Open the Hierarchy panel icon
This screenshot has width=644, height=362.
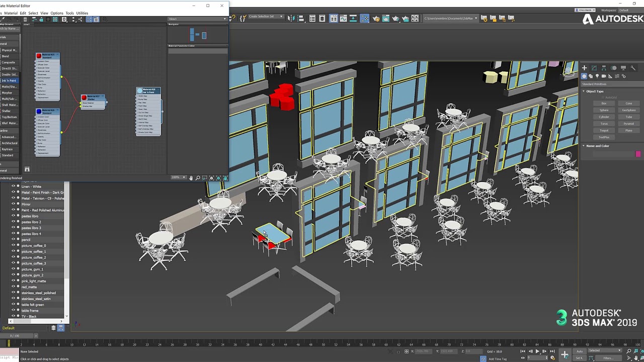[604, 68]
